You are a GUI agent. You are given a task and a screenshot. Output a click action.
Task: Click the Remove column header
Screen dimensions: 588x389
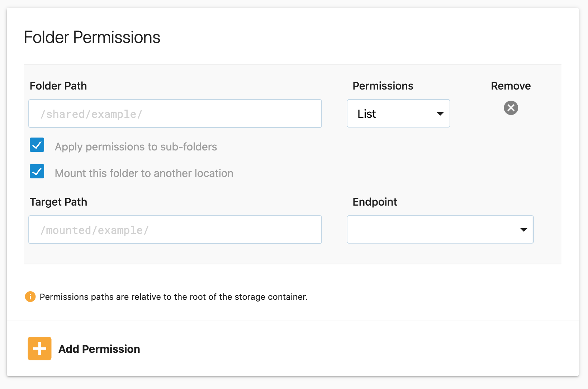[x=511, y=86]
